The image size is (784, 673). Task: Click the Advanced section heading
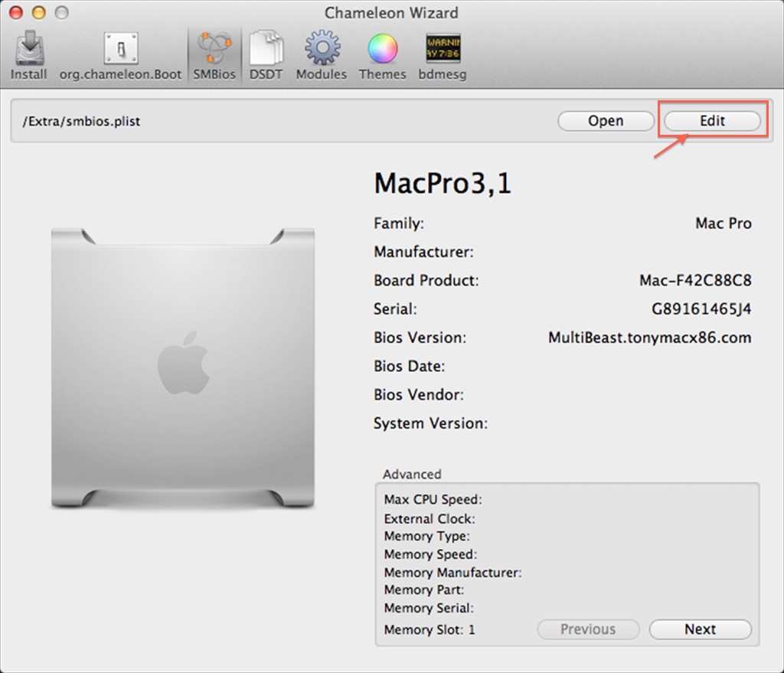coord(412,474)
